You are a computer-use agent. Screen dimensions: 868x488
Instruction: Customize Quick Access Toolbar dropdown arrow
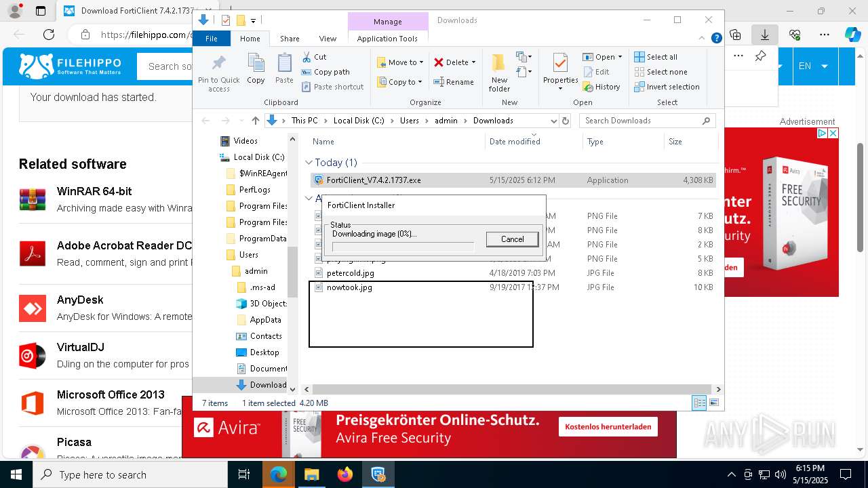coord(253,20)
